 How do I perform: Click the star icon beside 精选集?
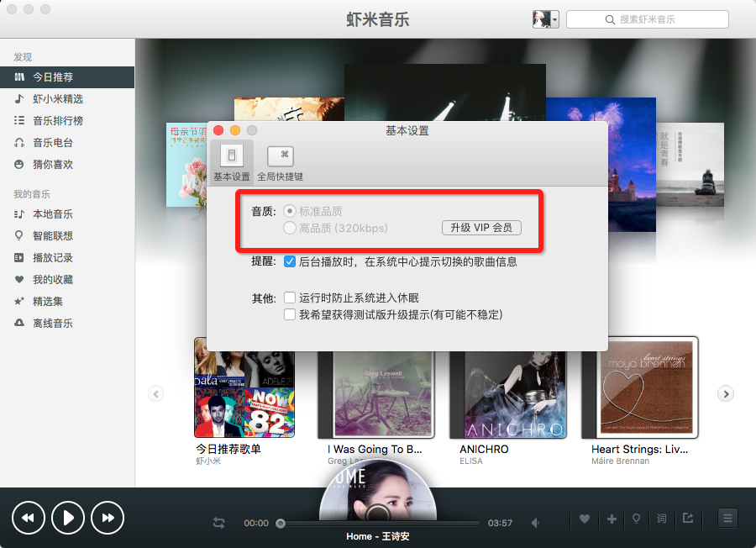point(18,302)
